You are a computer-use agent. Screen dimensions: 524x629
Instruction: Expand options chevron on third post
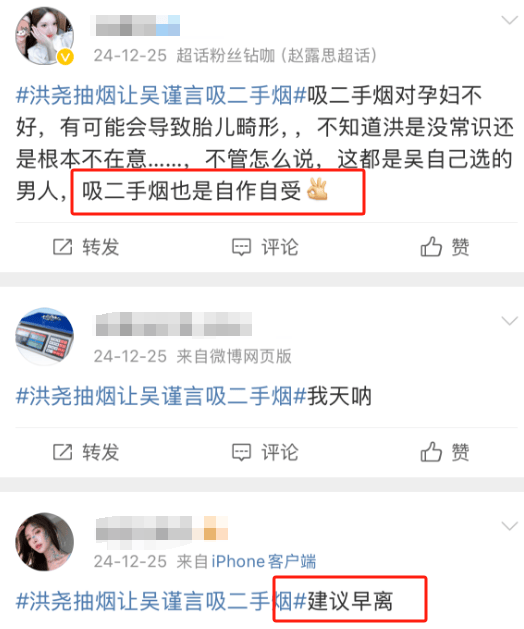click(x=510, y=526)
